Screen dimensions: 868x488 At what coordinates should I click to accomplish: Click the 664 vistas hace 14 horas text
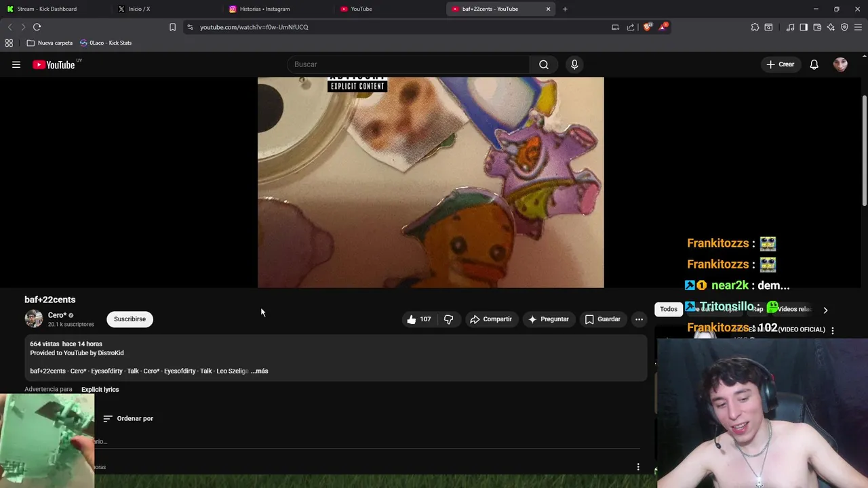click(x=66, y=344)
